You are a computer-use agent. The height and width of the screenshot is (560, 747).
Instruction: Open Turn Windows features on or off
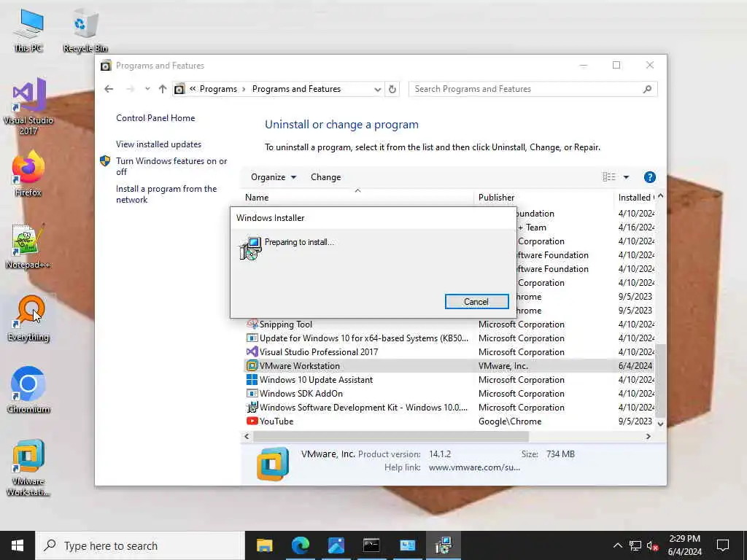[171, 166]
